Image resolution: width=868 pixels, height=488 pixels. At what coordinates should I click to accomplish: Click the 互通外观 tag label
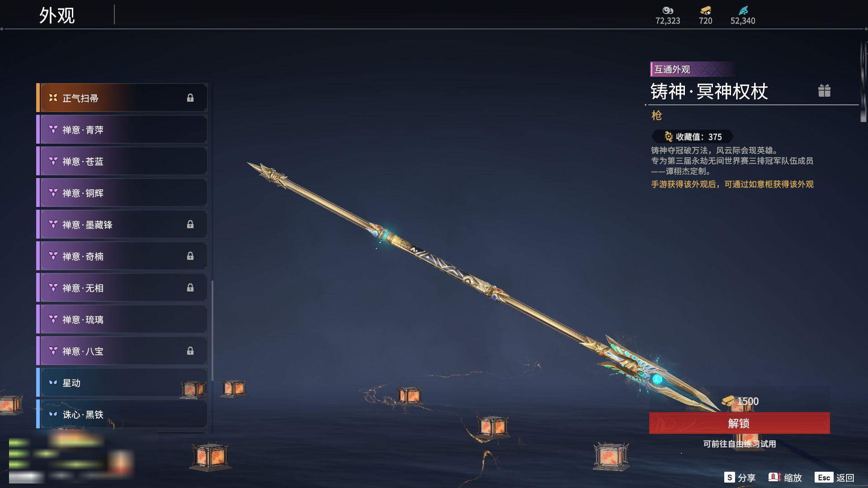pos(672,70)
